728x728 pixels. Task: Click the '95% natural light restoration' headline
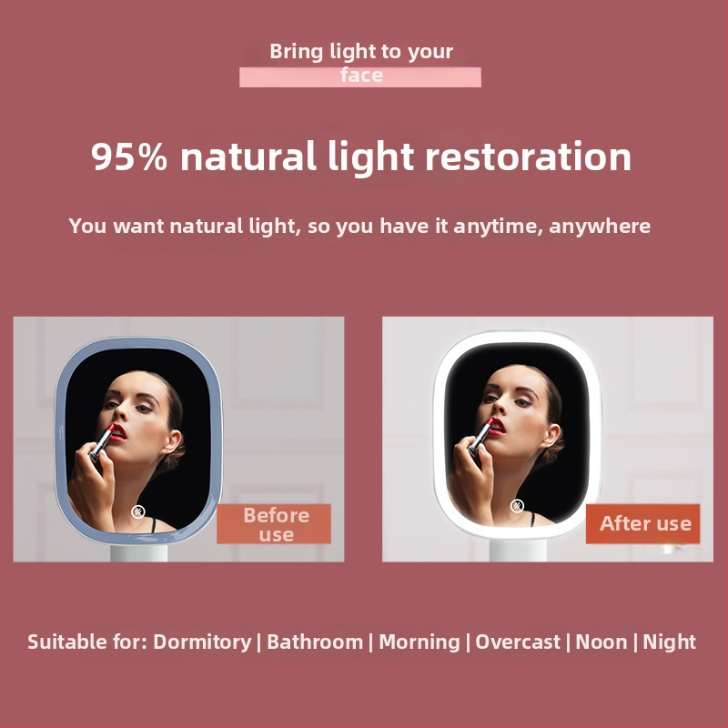point(361,157)
